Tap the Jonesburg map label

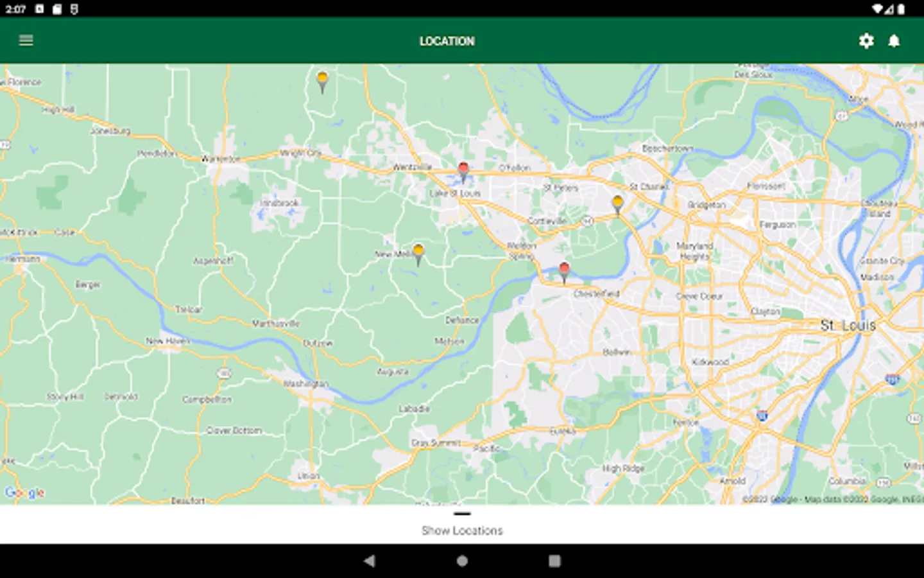tap(110, 130)
